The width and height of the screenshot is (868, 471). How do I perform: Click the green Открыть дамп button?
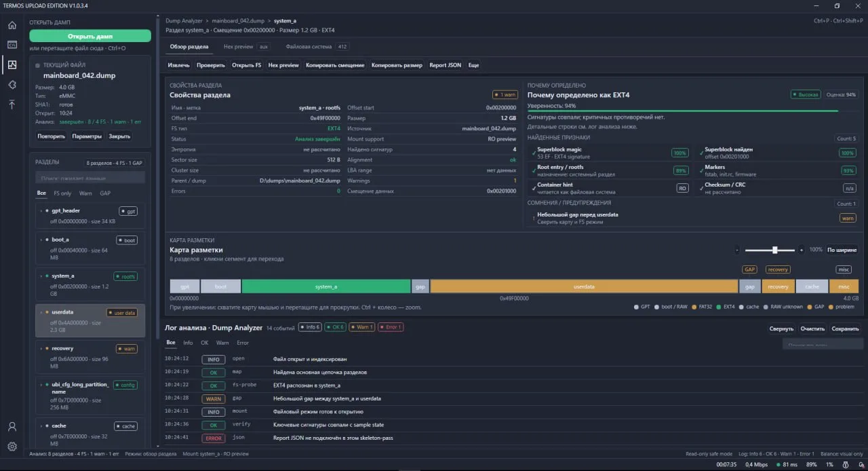[90, 36]
